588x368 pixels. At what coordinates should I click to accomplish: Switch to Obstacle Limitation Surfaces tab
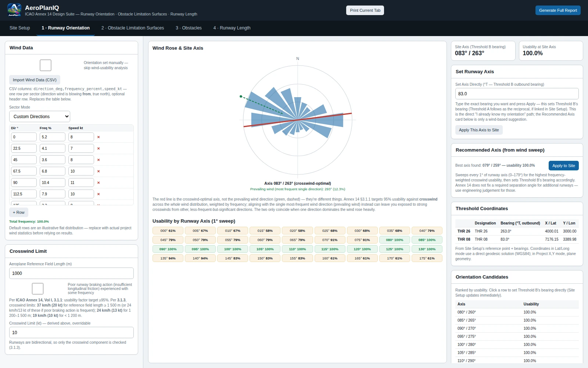click(x=133, y=28)
